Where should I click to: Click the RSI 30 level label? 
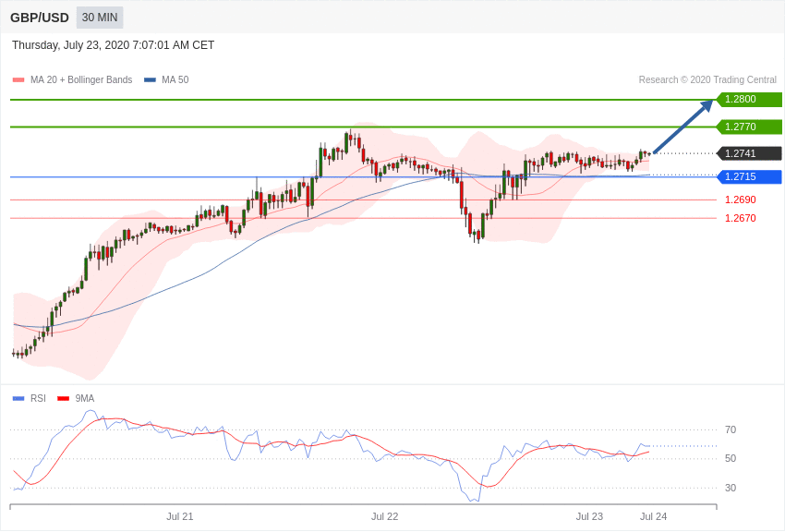731,488
